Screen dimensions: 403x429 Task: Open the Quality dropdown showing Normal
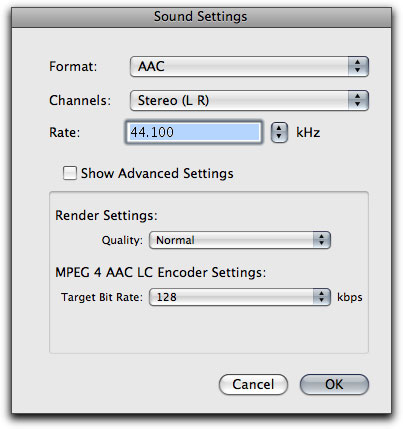click(x=240, y=240)
